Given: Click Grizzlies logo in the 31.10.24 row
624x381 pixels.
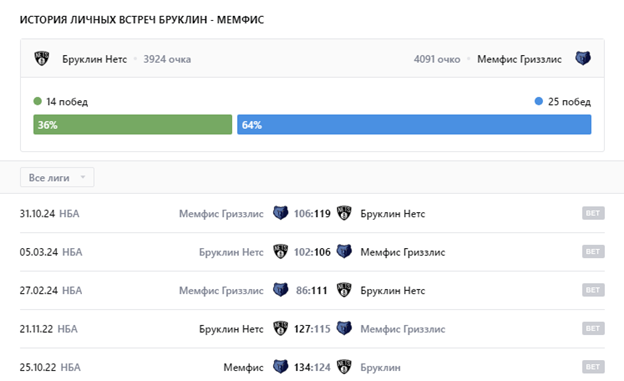Looking at the screenshot, I should 280,213.
